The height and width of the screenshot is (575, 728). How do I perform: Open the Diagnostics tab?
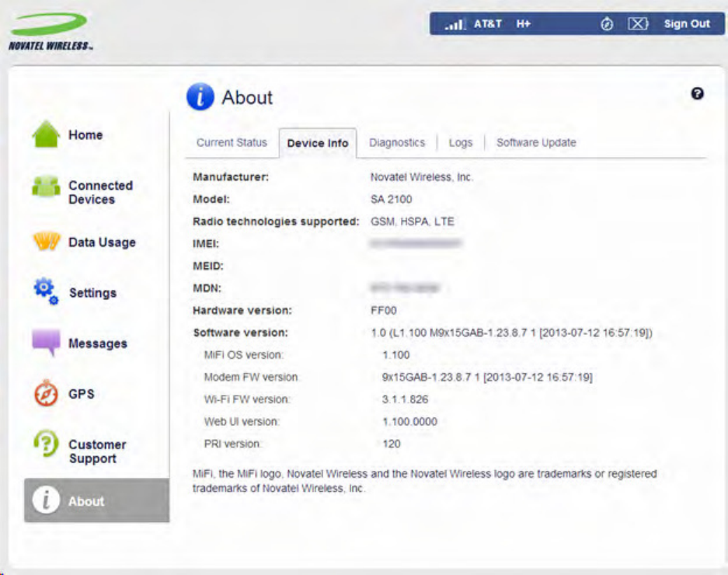point(397,143)
